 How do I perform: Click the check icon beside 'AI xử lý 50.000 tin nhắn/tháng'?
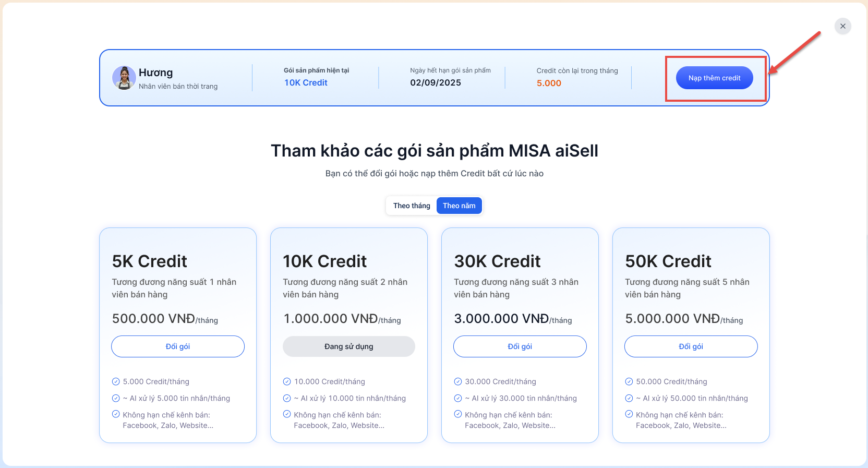(629, 398)
